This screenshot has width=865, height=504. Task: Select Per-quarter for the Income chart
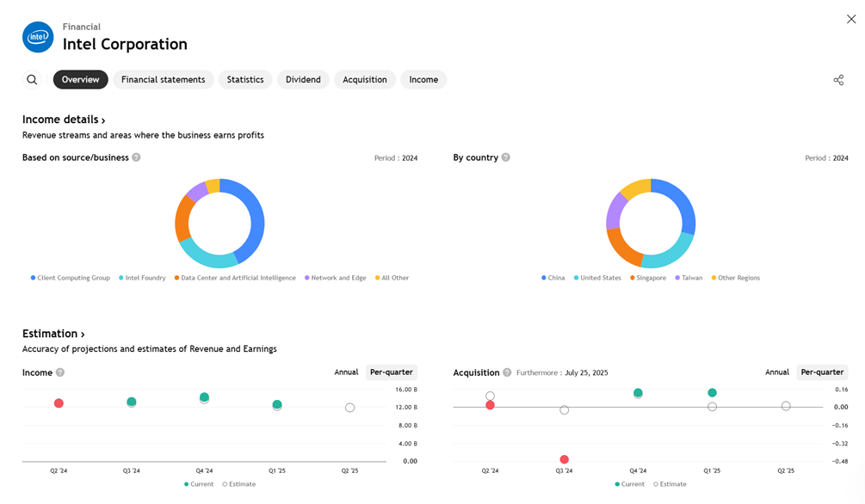(392, 372)
